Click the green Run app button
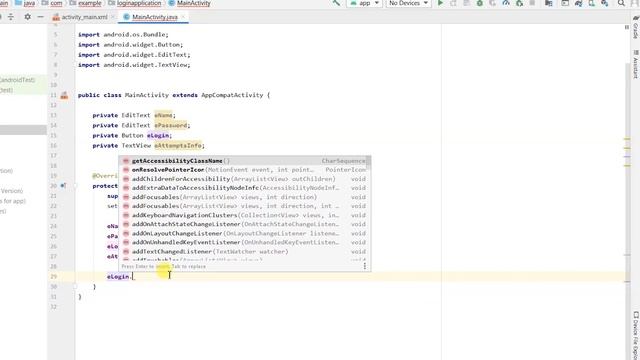Screen dimensions: 640x360 point(440,3)
